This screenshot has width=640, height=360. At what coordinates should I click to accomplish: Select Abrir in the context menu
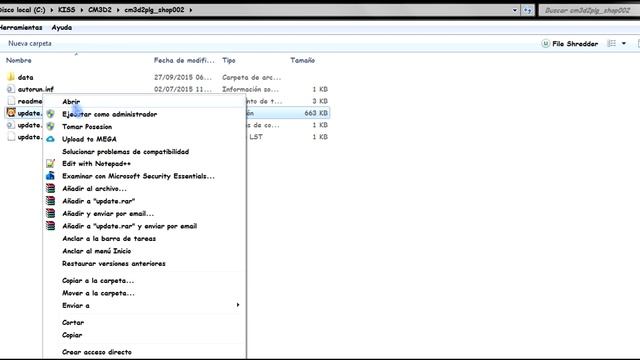click(x=71, y=102)
